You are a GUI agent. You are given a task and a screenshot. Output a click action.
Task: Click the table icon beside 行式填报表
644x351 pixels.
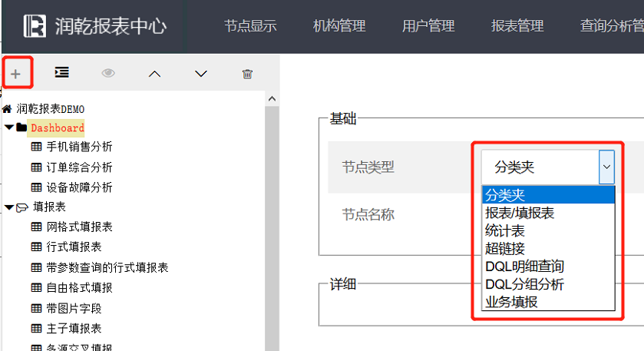(x=36, y=247)
